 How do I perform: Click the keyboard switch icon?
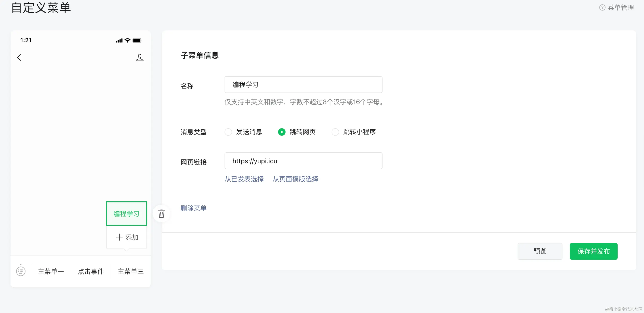tap(21, 271)
